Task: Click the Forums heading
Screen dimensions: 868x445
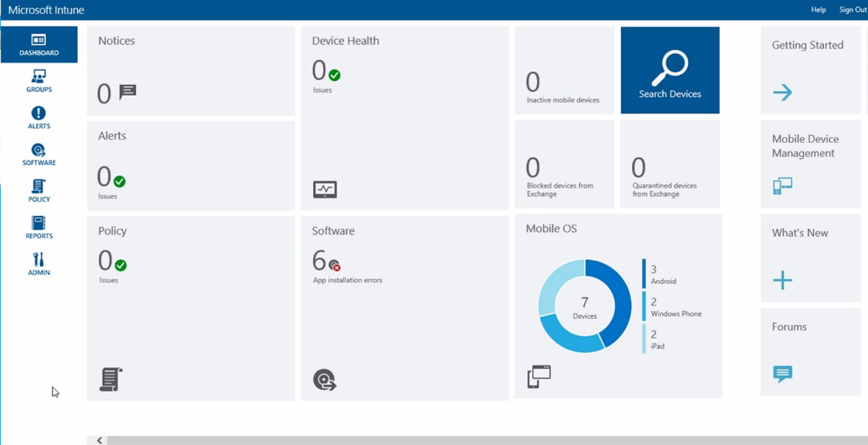Action: click(x=789, y=327)
